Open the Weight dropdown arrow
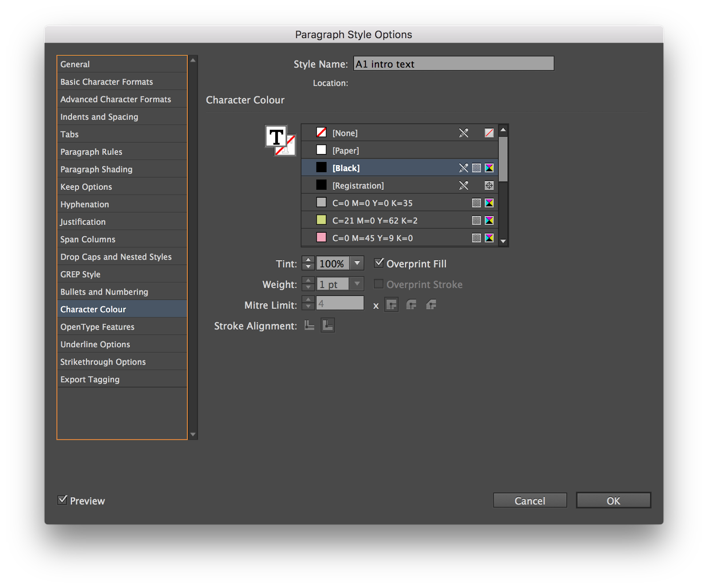The width and height of the screenshot is (708, 588). (x=357, y=284)
